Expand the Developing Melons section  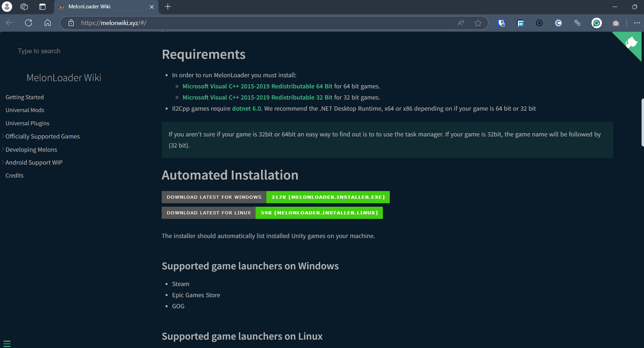pyautogui.click(x=31, y=149)
